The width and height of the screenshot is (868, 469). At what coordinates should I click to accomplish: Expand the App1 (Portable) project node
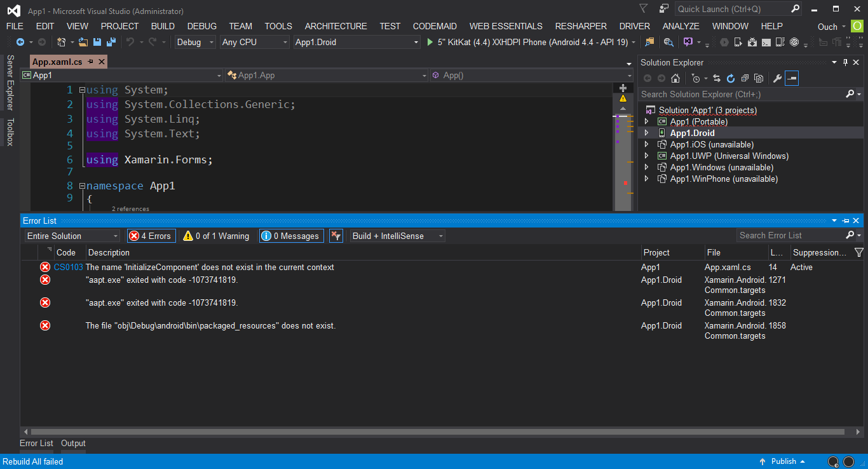tap(647, 121)
